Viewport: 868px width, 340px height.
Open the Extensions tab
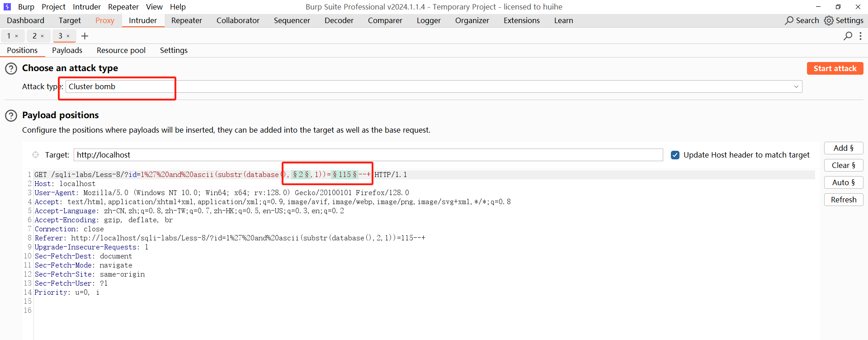[522, 20]
